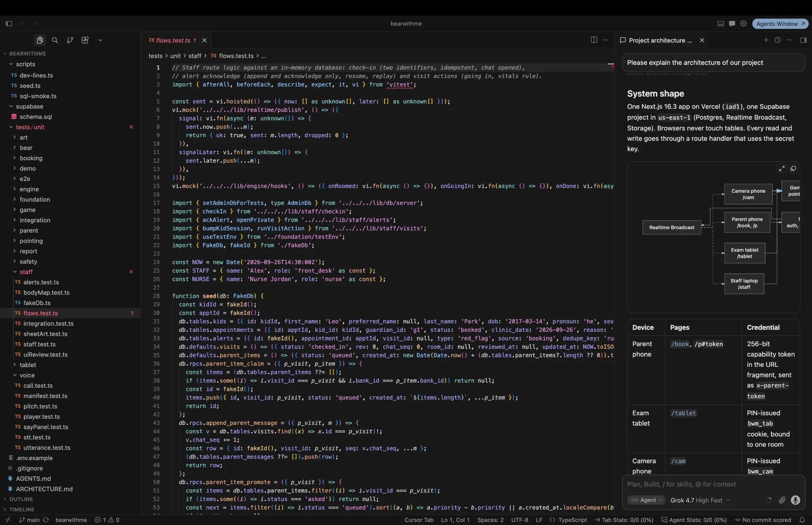Image resolution: width=812 pixels, height=525 pixels.
Task: Open the Extensions view icon
Action: pos(85,40)
